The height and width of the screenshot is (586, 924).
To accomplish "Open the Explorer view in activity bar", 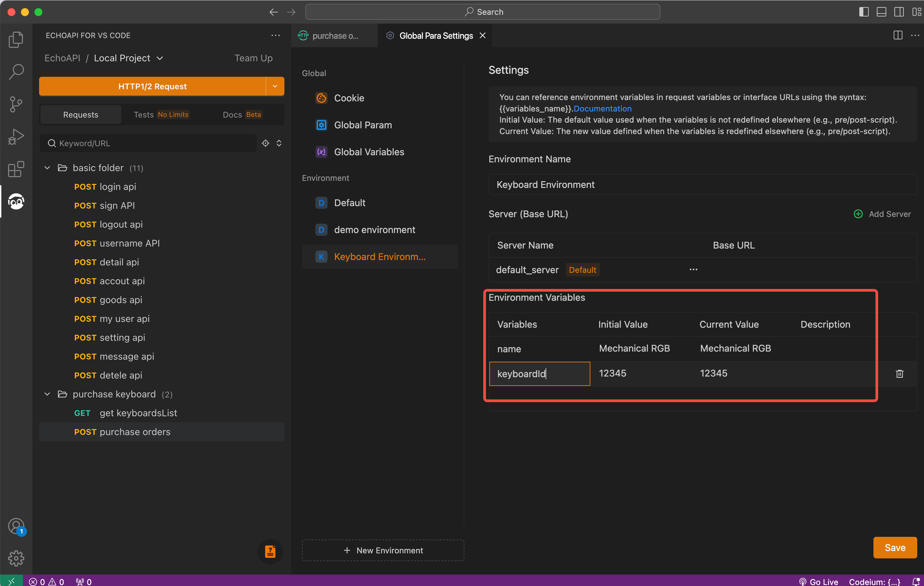I will click(x=16, y=39).
